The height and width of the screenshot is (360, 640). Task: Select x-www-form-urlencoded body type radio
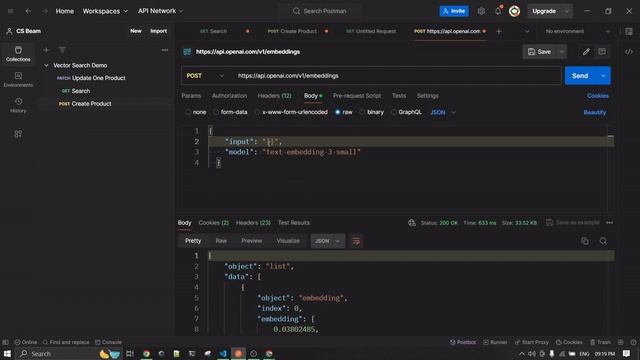[x=257, y=112]
